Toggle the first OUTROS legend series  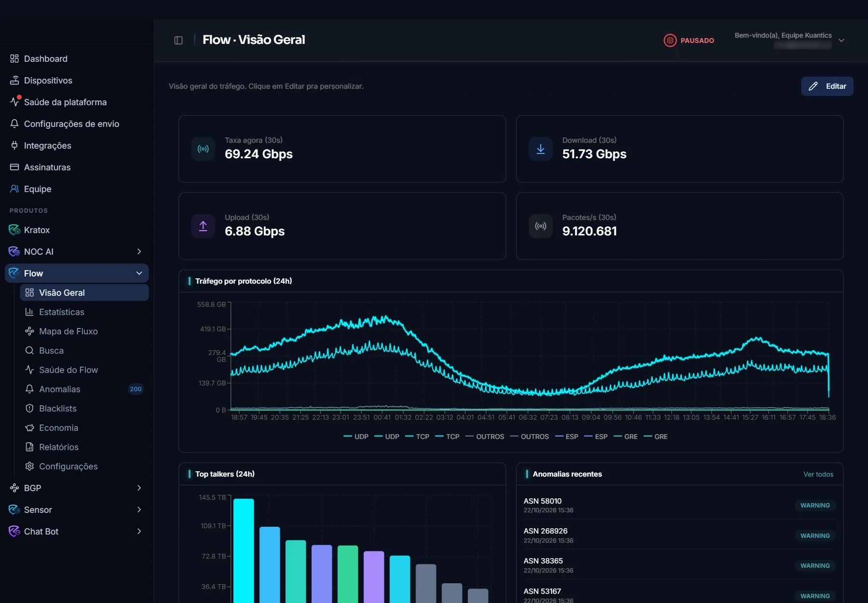point(485,437)
